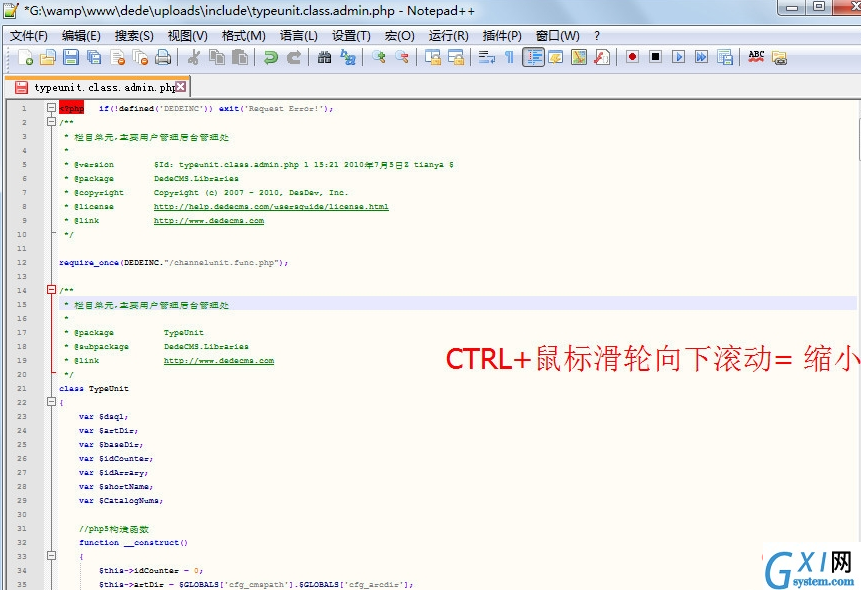Redo the last undone edit
The width and height of the screenshot is (861, 590).
294,57
